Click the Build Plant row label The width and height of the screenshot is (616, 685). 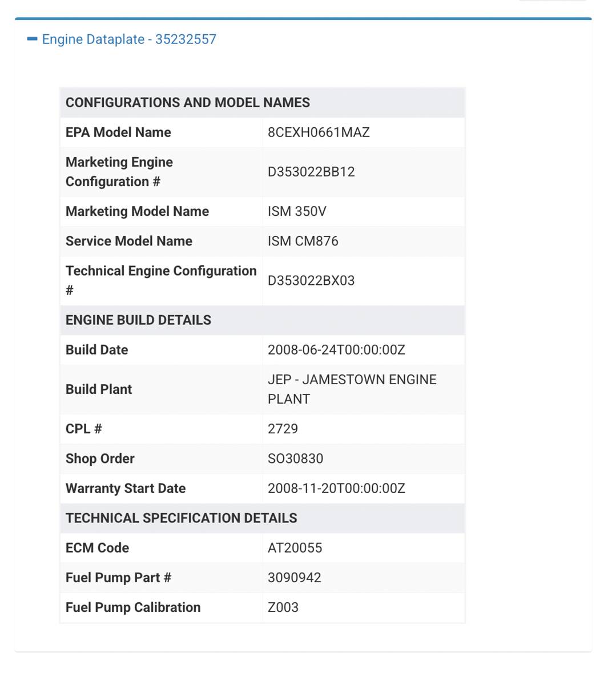coord(99,389)
